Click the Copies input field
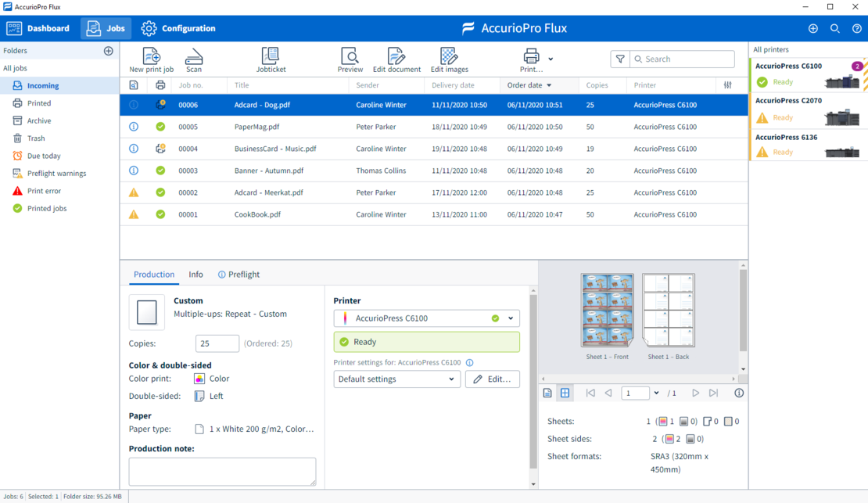The image size is (868, 503). [217, 343]
